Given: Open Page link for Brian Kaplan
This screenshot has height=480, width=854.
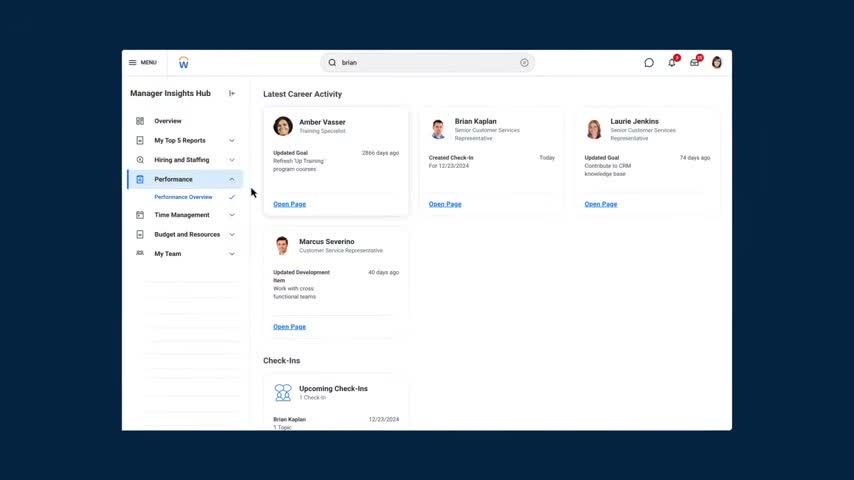Looking at the screenshot, I should [445, 204].
